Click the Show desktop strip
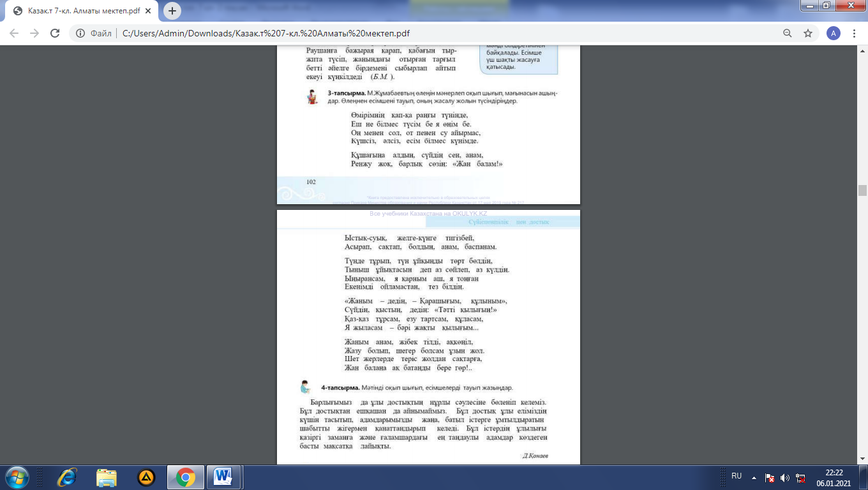Screen dimensions: 868x490 coord(863,477)
